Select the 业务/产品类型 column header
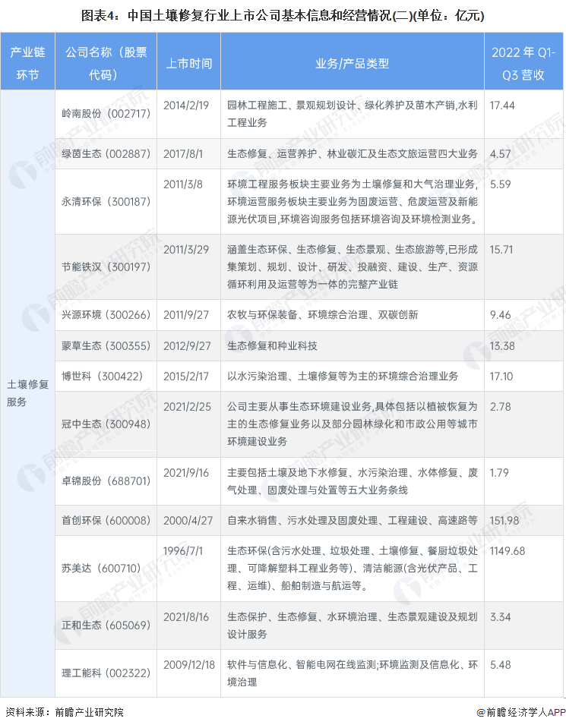 pyautogui.click(x=353, y=63)
